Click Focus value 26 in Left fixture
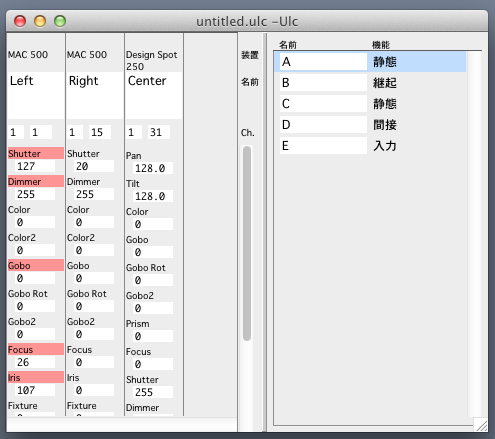The height and width of the screenshot is (439, 495). coord(35,362)
